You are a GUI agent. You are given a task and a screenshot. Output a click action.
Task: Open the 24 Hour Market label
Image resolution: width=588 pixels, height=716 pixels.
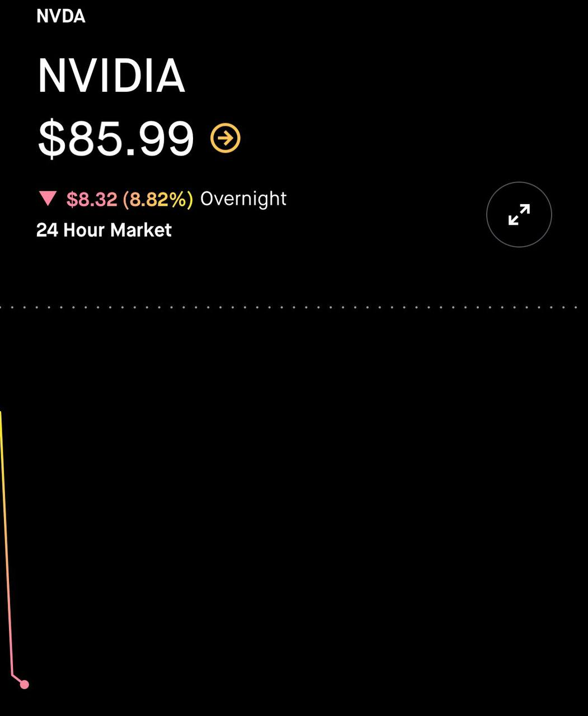pos(104,230)
